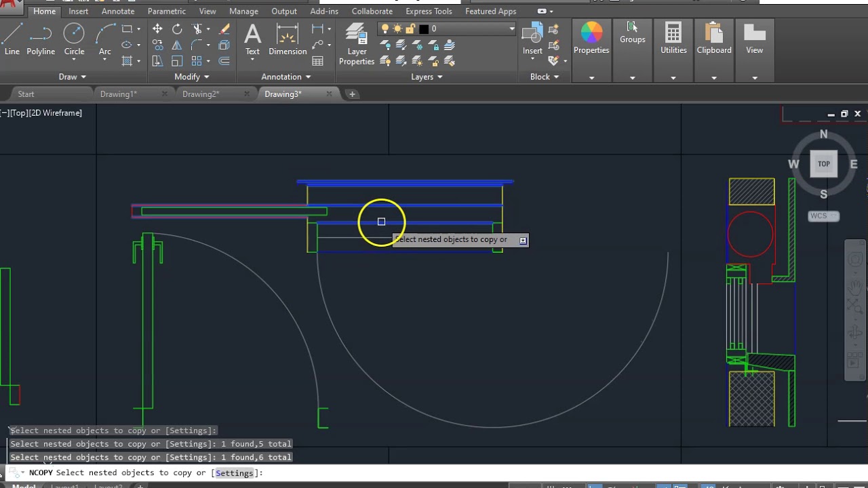The height and width of the screenshot is (488, 868).
Task: Open the Express Tools tab
Action: click(x=429, y=11)
